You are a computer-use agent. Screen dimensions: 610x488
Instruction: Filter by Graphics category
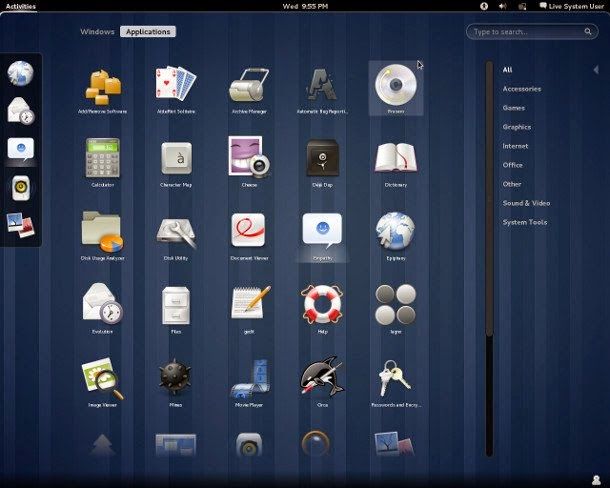[x=517, y=127]
